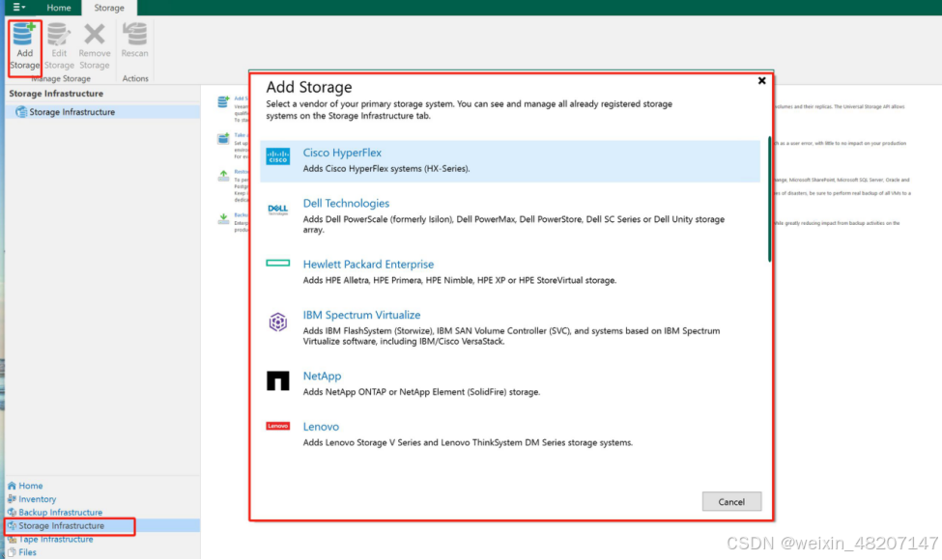Choose the IBM Spectrum Virtualize link
942x560 pixels.
(x=361, y=315)
